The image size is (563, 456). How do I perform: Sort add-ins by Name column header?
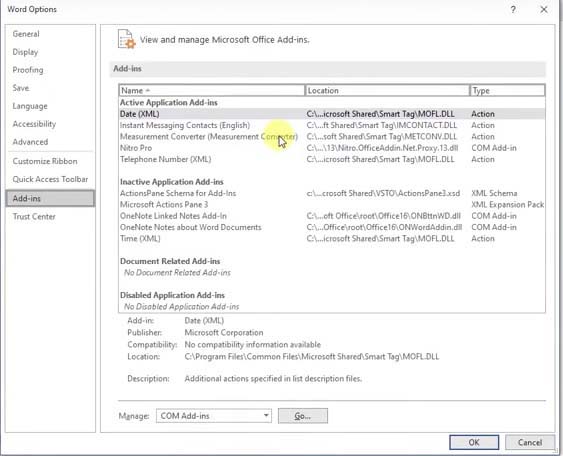click(x=211, y=90)
